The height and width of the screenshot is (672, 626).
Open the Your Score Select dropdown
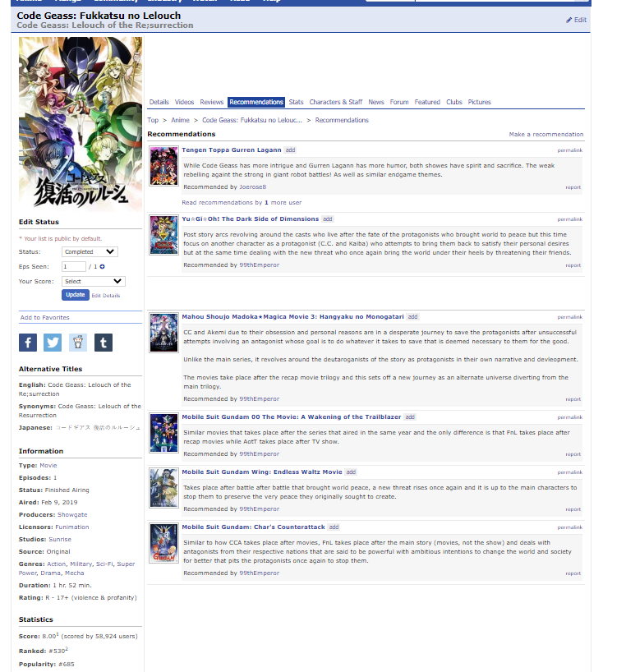[x=94, y=281]
